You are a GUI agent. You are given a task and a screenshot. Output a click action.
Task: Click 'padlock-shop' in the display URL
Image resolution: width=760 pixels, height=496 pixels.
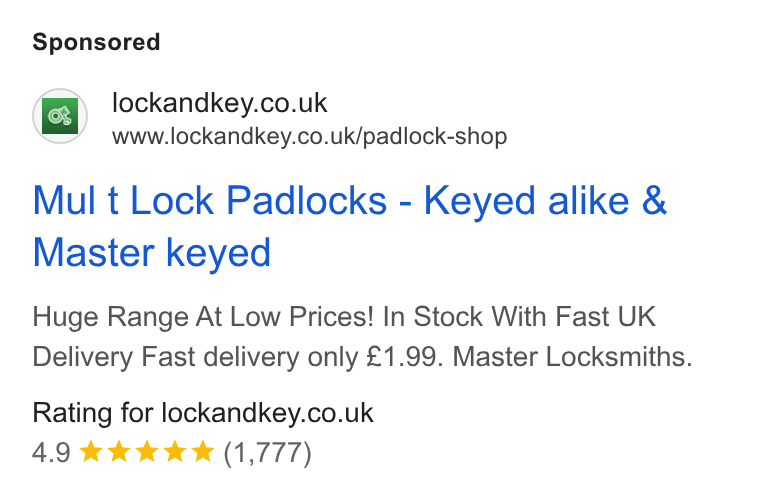point(435,137)
